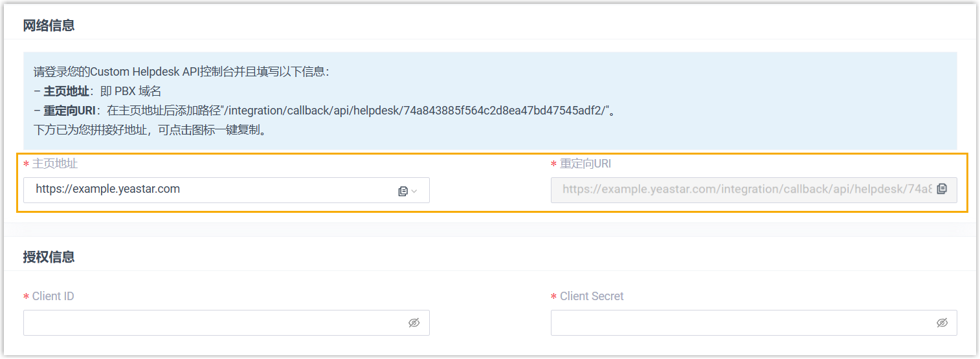This screenshot has height=359, width=980.
Task: Focus the Client Secret input box
Action: point(738,323)
